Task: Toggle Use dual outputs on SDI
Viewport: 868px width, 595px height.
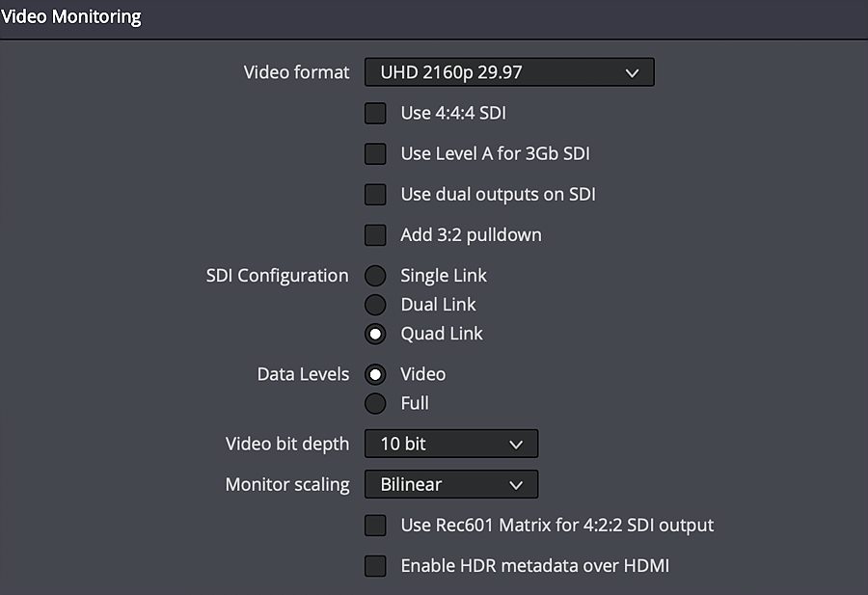Action: click(x=375, y=194)
